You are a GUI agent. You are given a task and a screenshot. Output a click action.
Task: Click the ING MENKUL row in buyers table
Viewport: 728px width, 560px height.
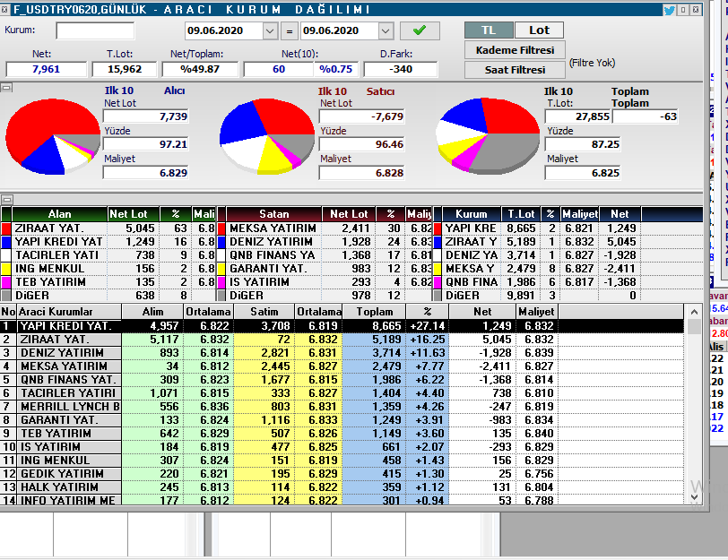[108, 269]
